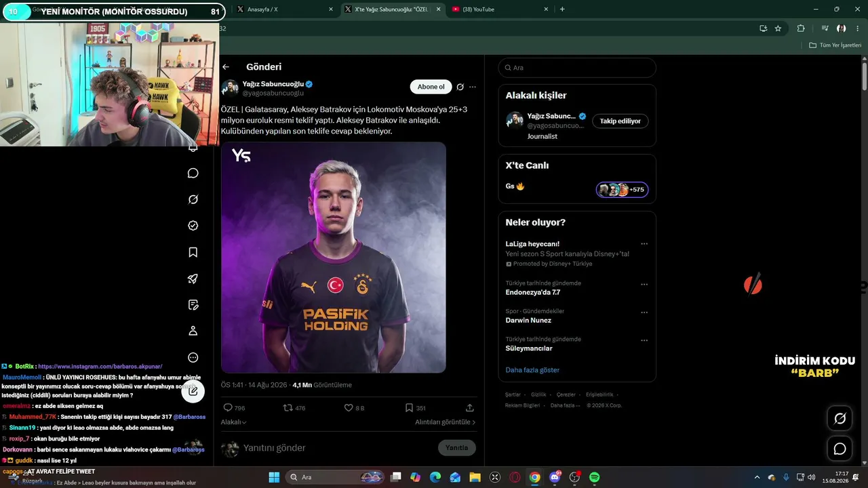Open more options for Endonezya'da 7.7 trend
The image size is (868, 488).
644,285
